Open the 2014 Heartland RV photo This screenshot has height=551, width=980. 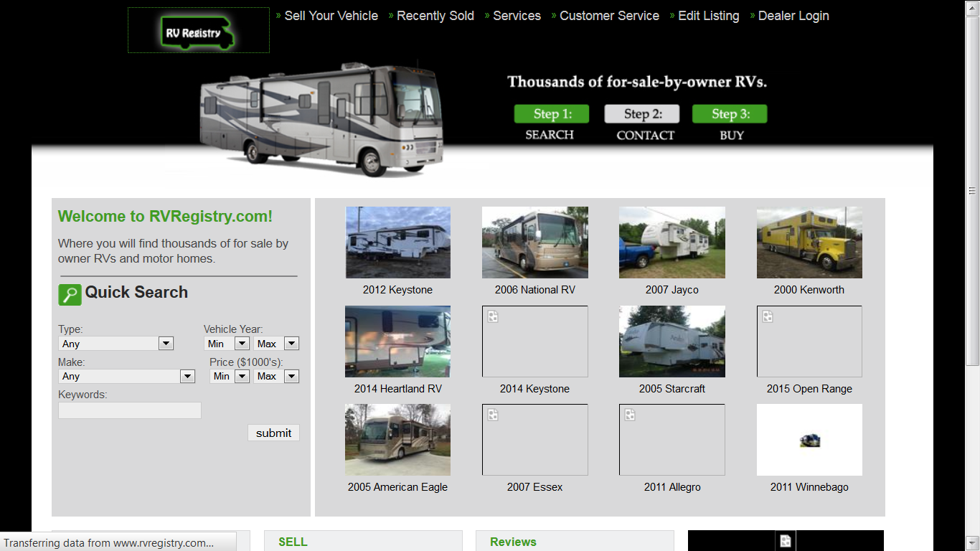(398, 342)
